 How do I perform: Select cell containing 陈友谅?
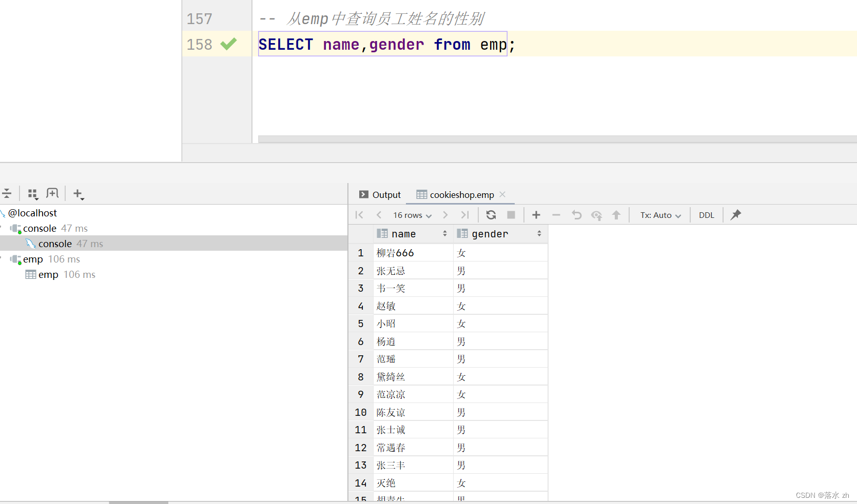coord(413,412)
